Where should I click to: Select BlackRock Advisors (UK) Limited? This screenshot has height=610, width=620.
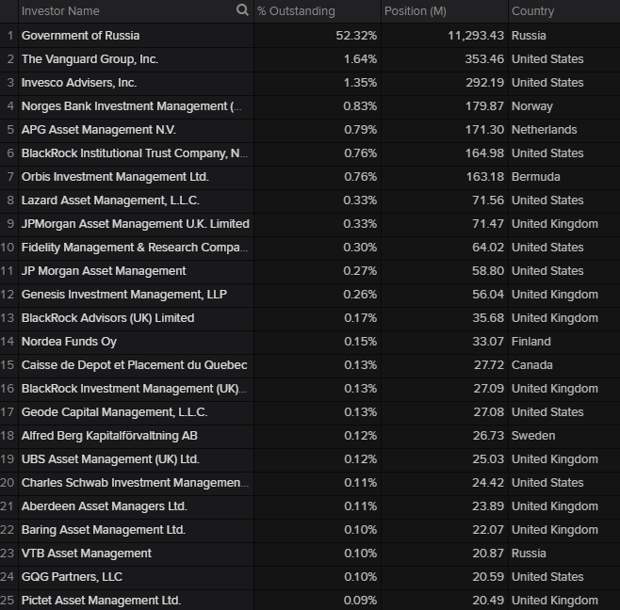click(108, 318)
